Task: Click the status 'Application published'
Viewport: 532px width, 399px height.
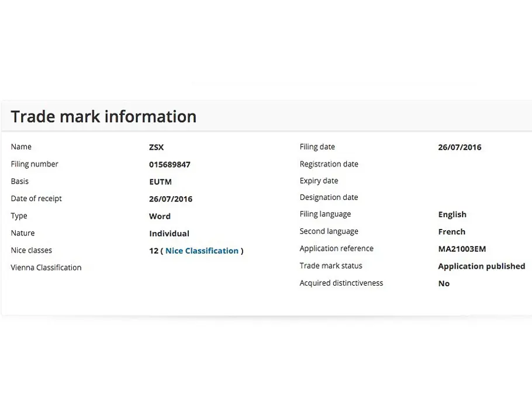Action: point(482,266)
